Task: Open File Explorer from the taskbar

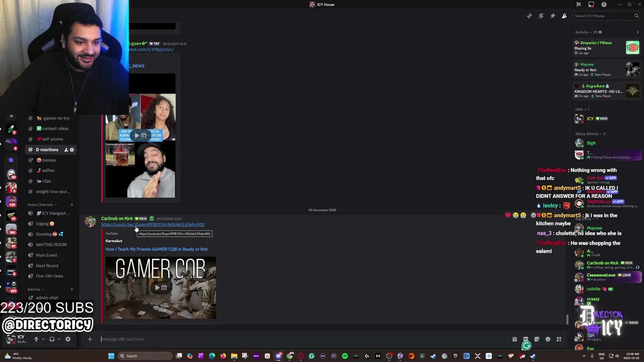Action: (234, 356)
